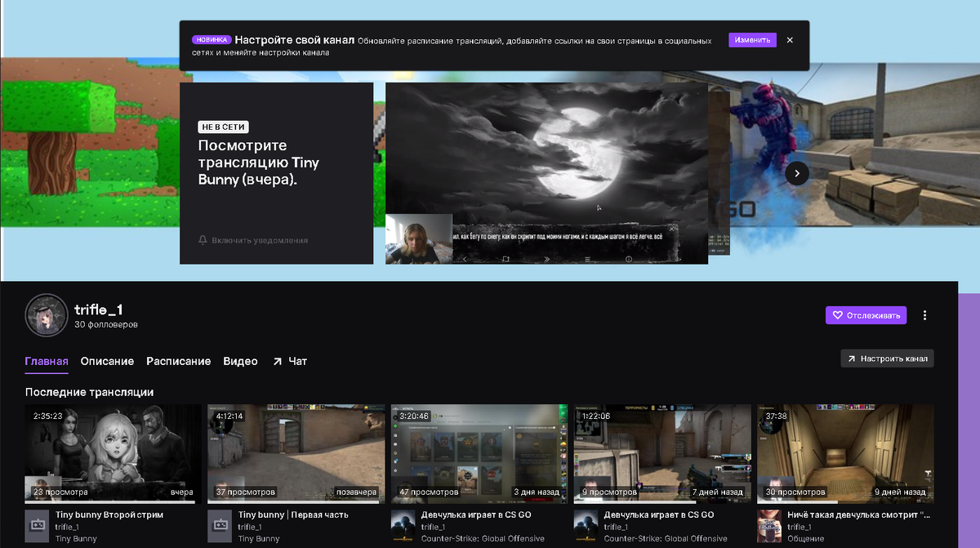Open the 3:20:46 CS GO video thumbnail

pyautogui.click(x=479, y=452)
